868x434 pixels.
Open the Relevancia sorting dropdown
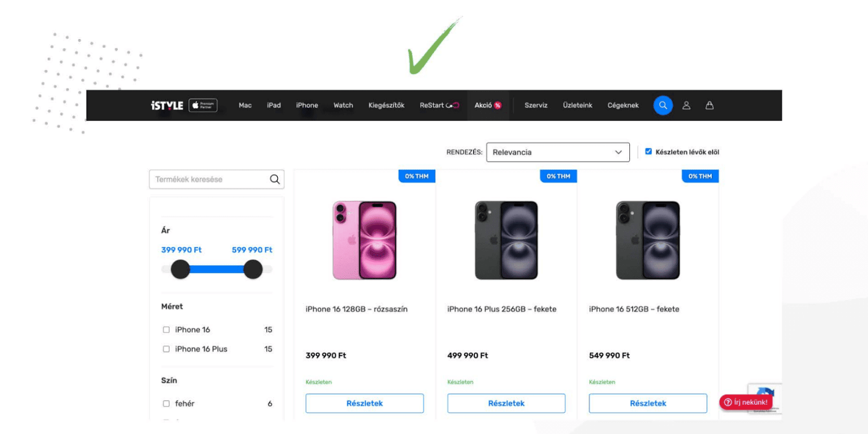click(558, 152)
